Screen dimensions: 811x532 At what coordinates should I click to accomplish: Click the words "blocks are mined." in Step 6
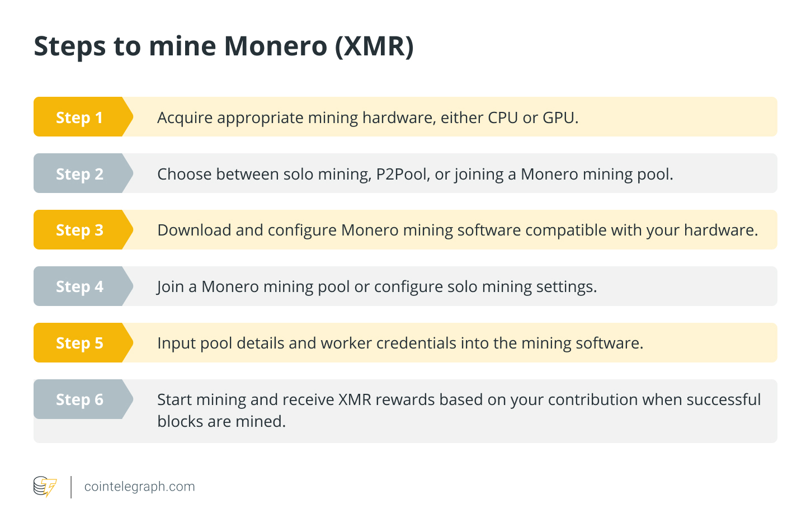click(221, 421)
